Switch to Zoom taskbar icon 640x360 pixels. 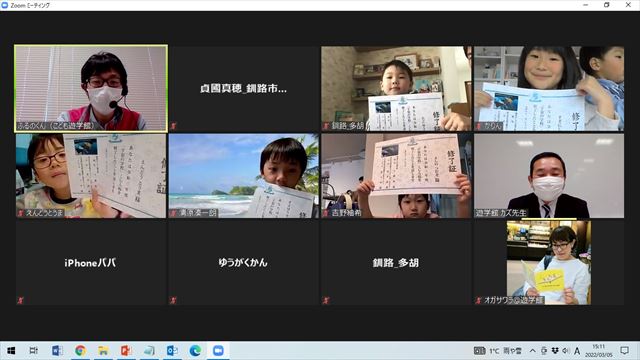[218, 351]
